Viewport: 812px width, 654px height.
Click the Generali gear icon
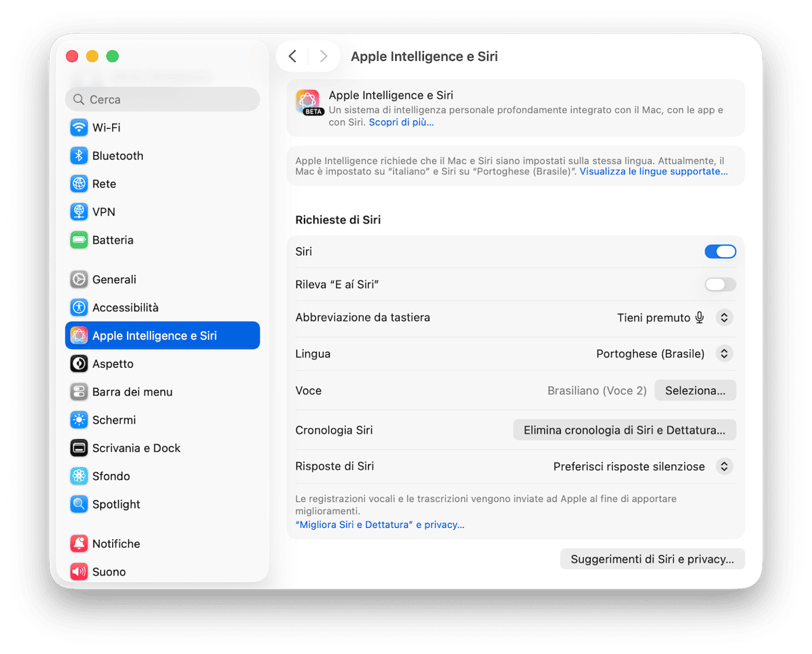(x=79, y=280)
